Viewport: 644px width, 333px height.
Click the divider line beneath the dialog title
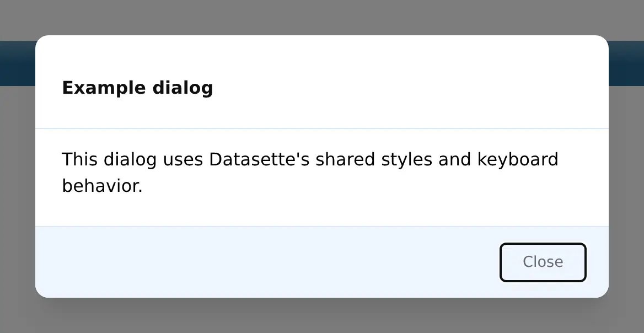click(322, 128)
